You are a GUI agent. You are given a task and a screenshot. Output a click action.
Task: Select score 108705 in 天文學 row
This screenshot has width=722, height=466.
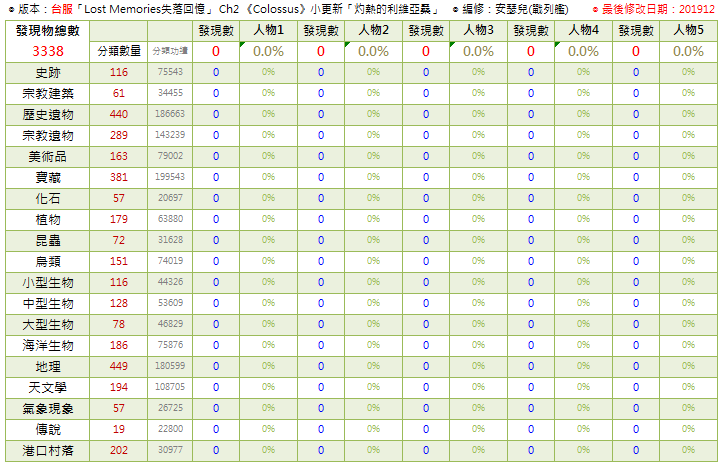click(x=170, y=388)
